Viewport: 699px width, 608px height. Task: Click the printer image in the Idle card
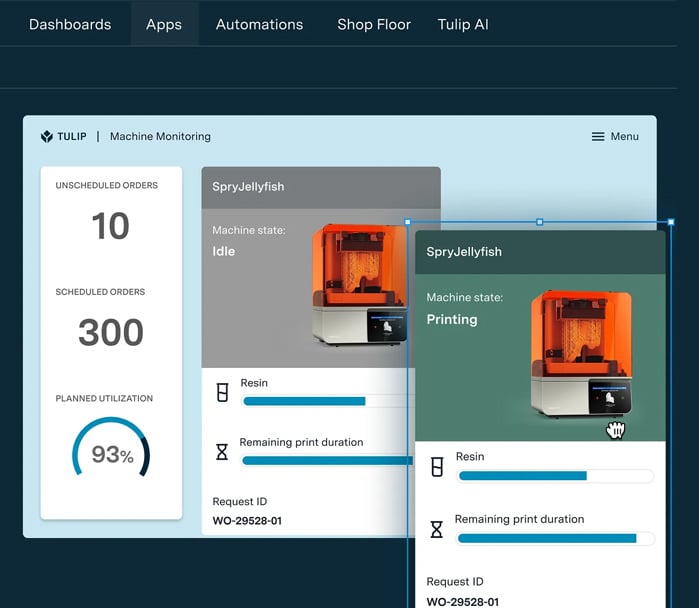359,285
